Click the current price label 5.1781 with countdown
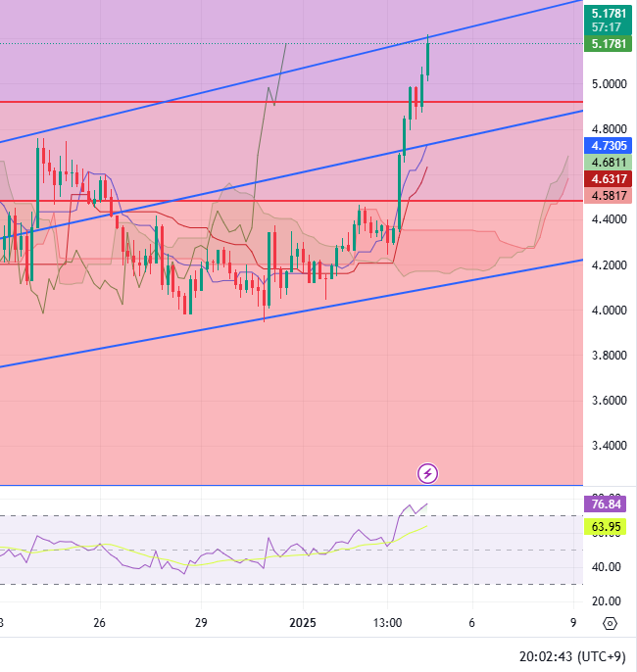The image size is (637, 672). click(x=608, y=21)
